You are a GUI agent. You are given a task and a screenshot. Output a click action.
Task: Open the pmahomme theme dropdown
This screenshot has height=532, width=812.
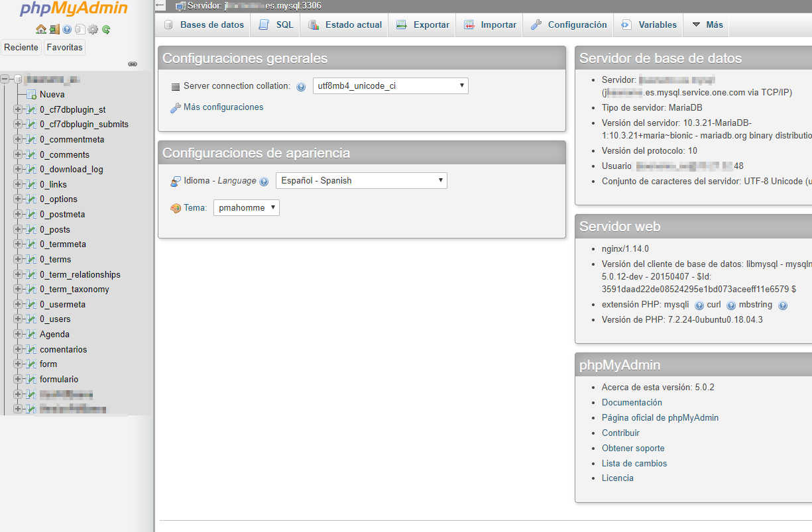[x=247, y=207]
